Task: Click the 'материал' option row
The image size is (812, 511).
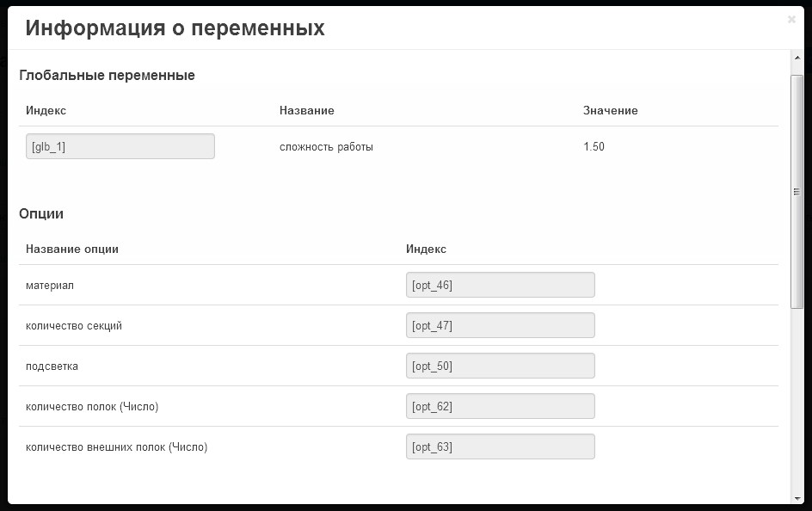Action: pyautogui.click(x=399, y=286)
